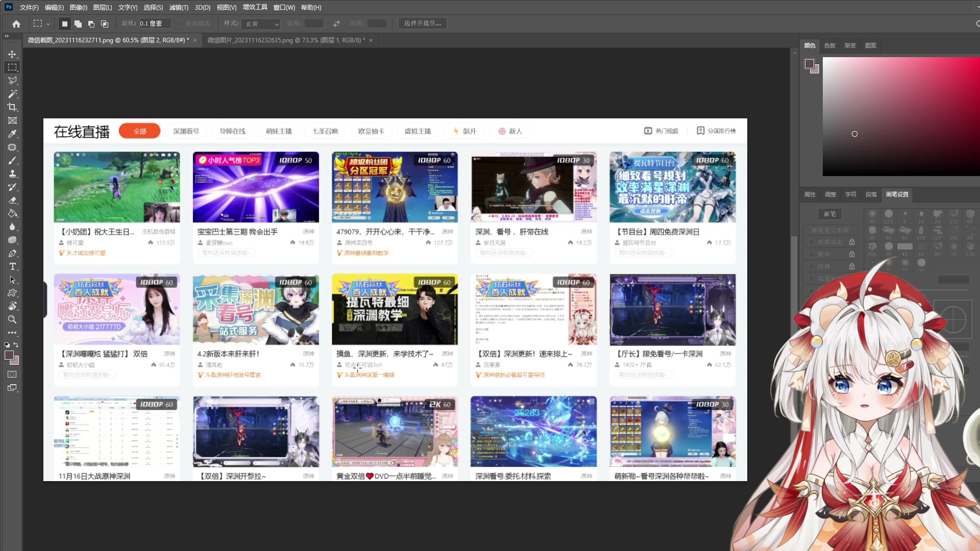Click the toolbar foreground color swatch
This screenshot has height=551, width=980.
pos(9,356)
